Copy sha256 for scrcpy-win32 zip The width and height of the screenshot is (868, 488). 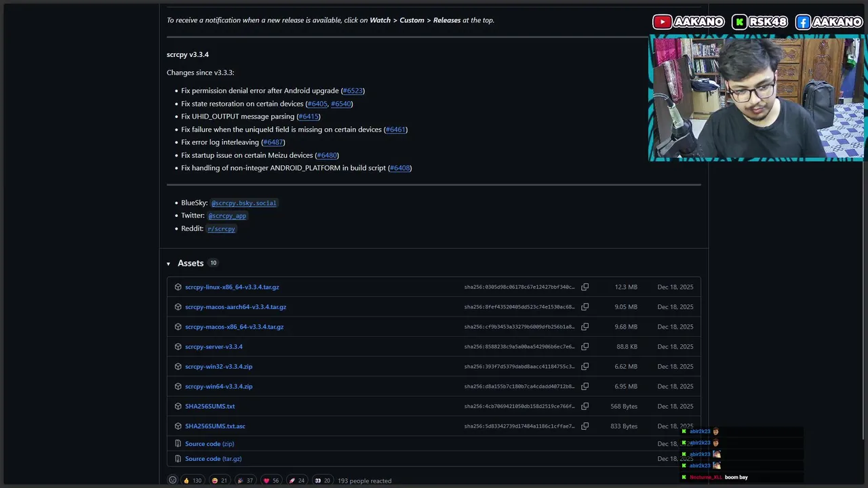click(585, 367)
